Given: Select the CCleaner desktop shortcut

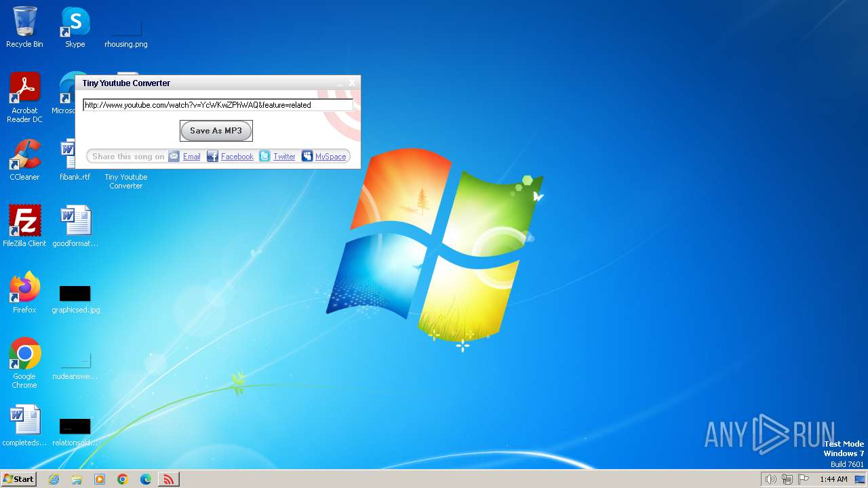Looking at the screenshot, I should (24, 161).
